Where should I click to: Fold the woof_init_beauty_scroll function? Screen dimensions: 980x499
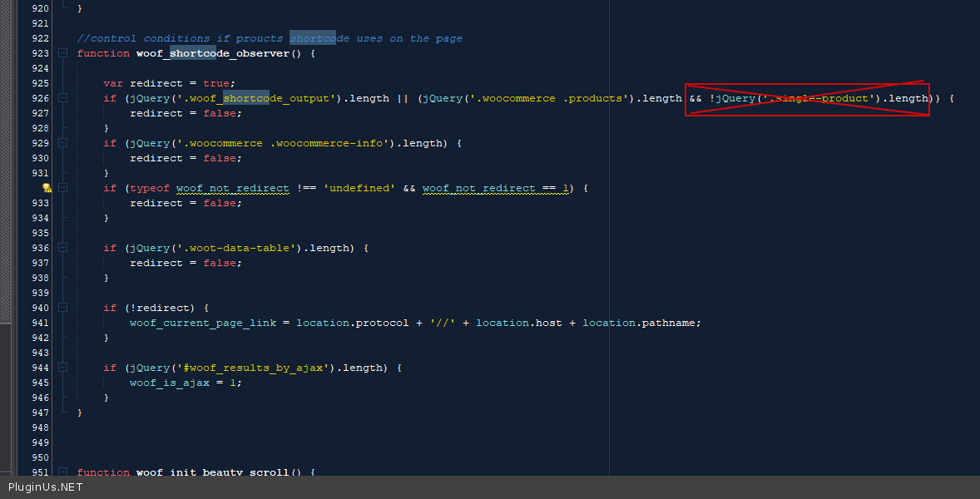(x=62, y=472)
